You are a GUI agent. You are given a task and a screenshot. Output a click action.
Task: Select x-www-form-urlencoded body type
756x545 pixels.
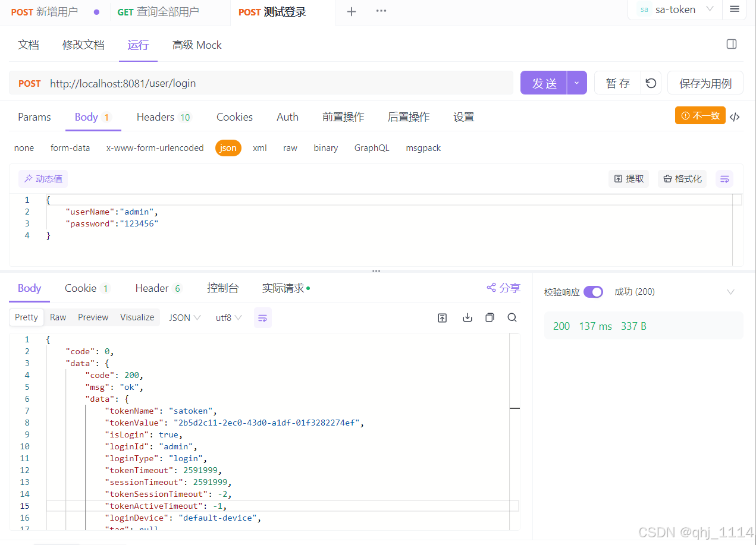pyautogui.click(x=155, y=148)
